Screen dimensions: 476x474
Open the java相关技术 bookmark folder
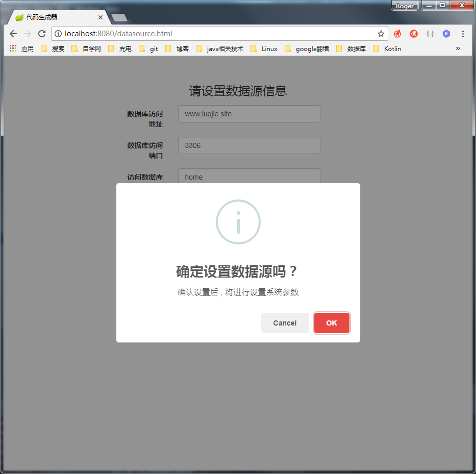pyautogui.click(x=220, y=48)
